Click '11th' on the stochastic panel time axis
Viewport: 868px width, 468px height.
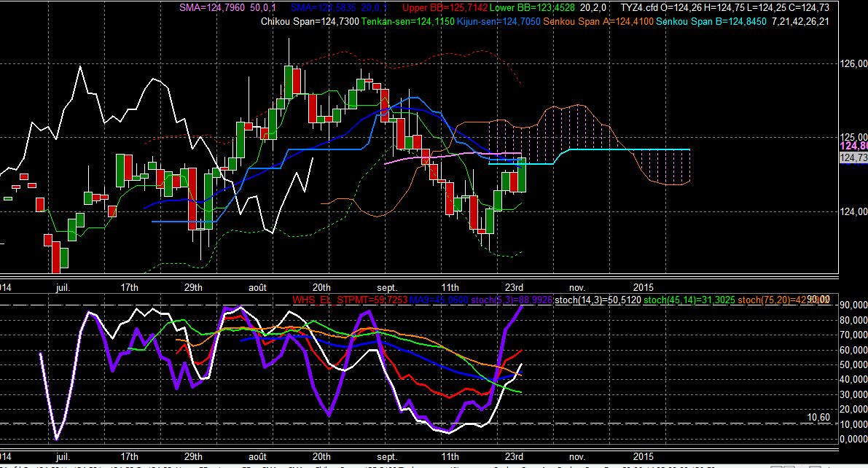[450, 457]
